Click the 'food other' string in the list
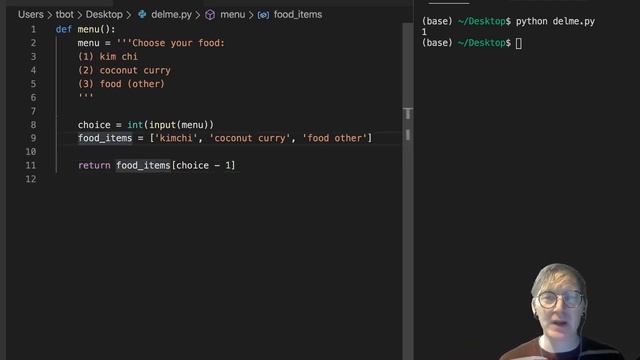 [335, 138]
